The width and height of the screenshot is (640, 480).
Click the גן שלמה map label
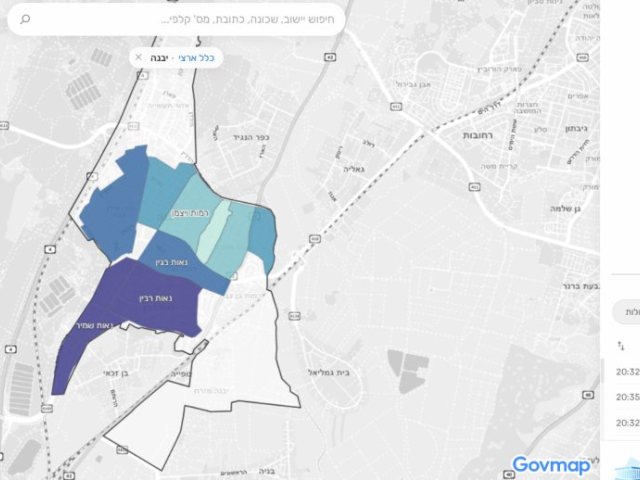click(x=565, y=208)
